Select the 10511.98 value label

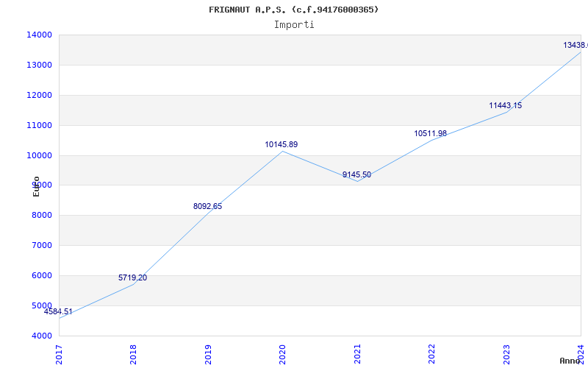pos(430,134)
